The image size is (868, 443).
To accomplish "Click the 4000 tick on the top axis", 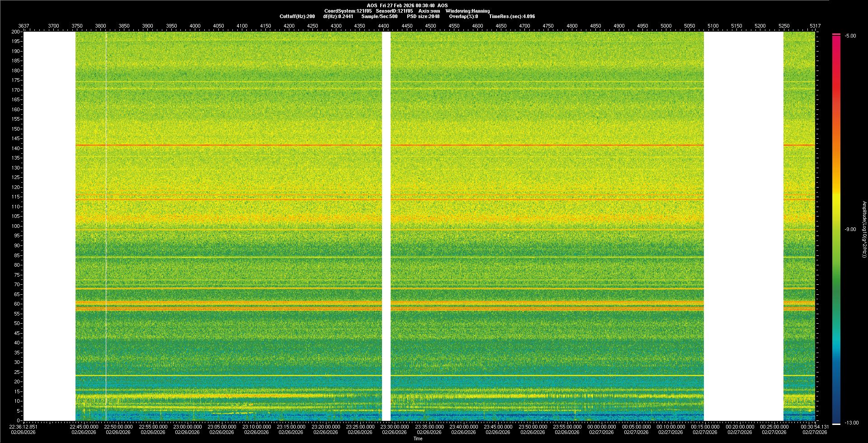I will 195,26.
